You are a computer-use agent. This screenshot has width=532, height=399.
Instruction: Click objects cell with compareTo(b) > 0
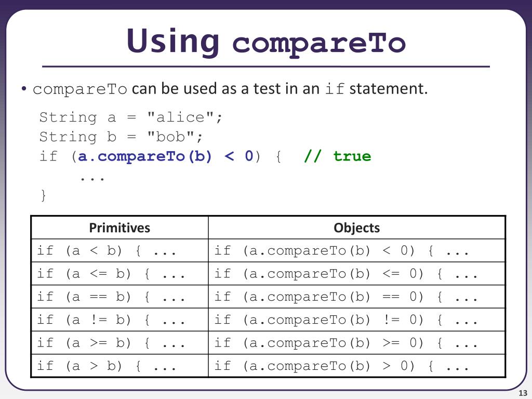[x=356, y=366]
